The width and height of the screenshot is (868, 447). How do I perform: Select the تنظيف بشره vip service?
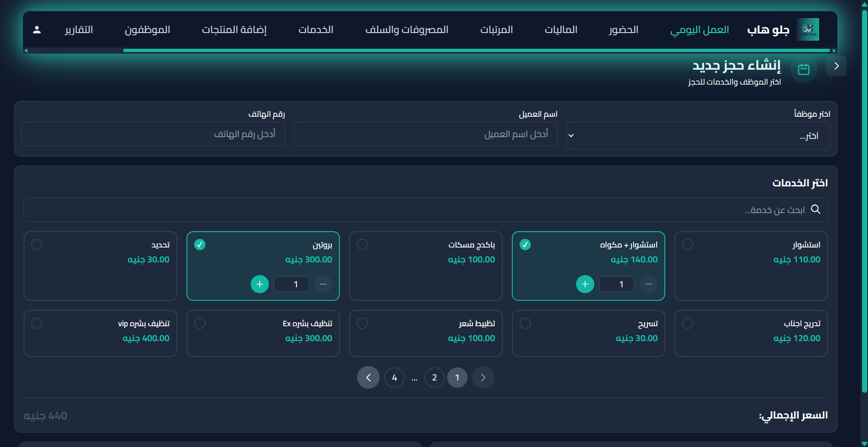click(x=37, y=323)
